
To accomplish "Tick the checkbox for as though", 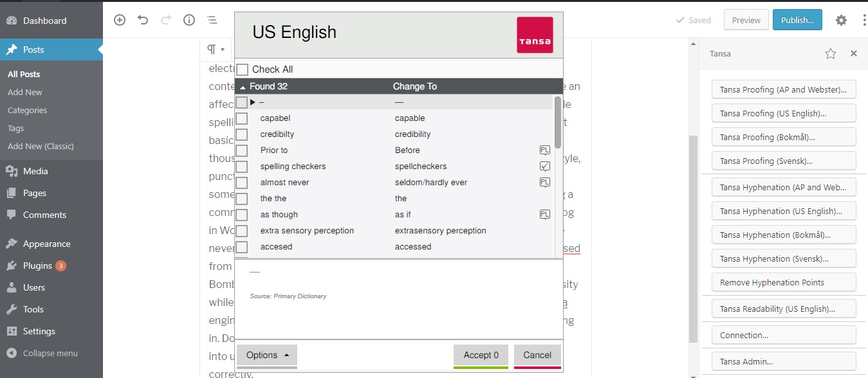I will tap(241, 215).
